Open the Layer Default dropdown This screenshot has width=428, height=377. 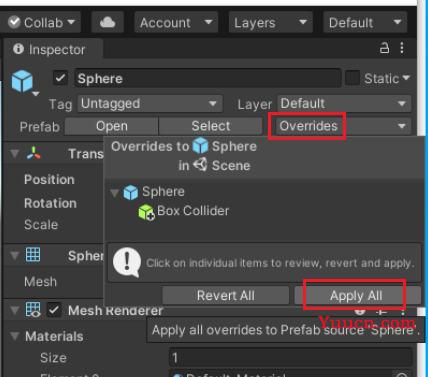[x=344, y=104]
